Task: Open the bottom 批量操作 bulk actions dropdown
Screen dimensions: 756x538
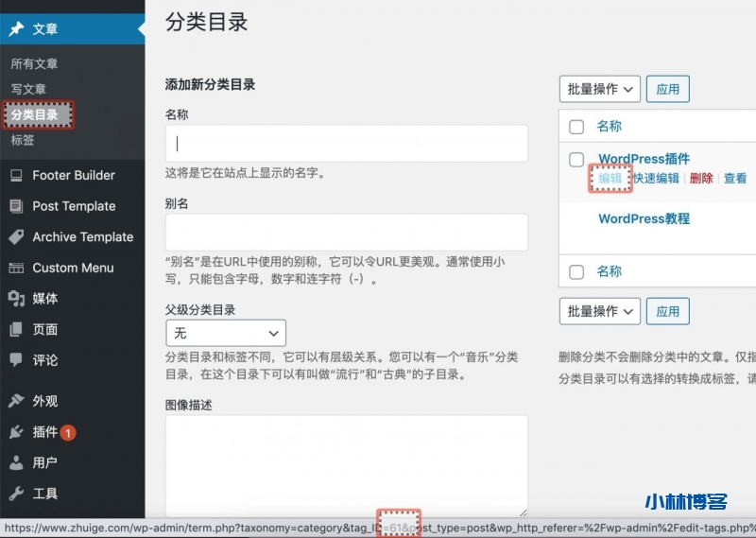Action: 600,311
